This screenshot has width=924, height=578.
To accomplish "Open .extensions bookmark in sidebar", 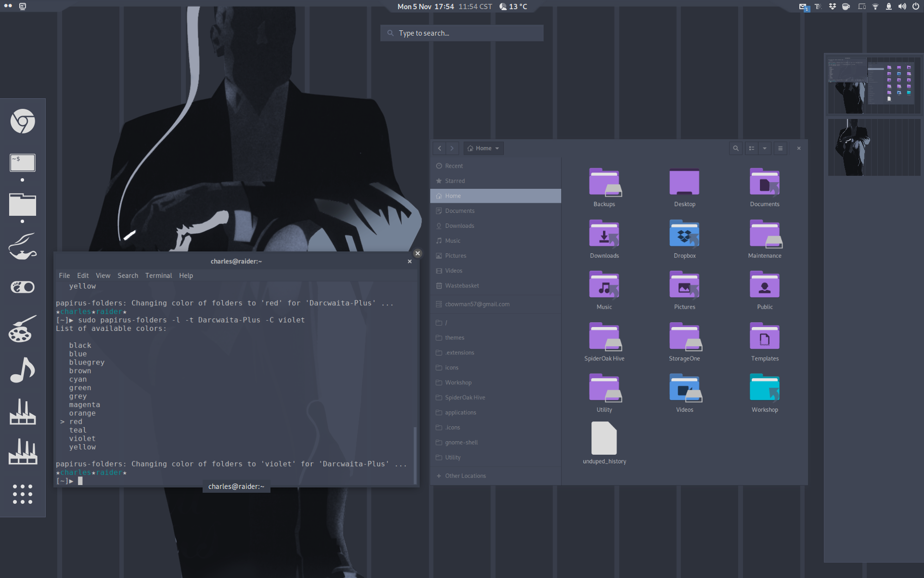I will [496, 353].
